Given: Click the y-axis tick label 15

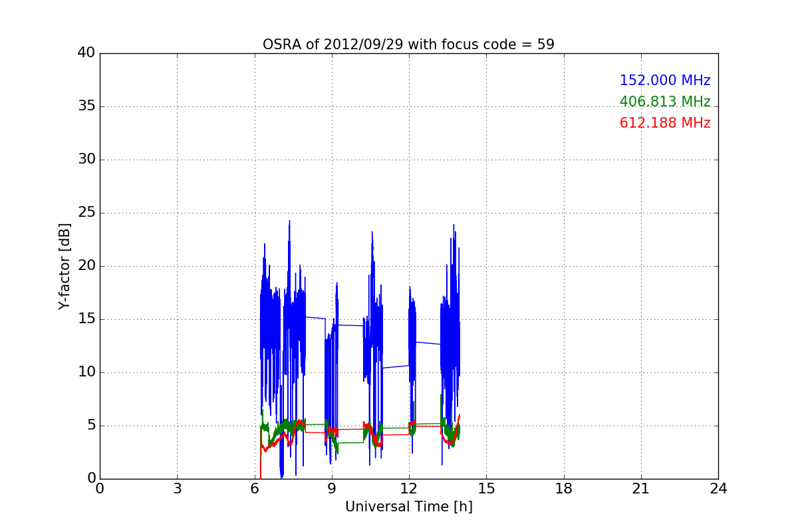Looking at the screenshot, I should (x=86, y=319).
